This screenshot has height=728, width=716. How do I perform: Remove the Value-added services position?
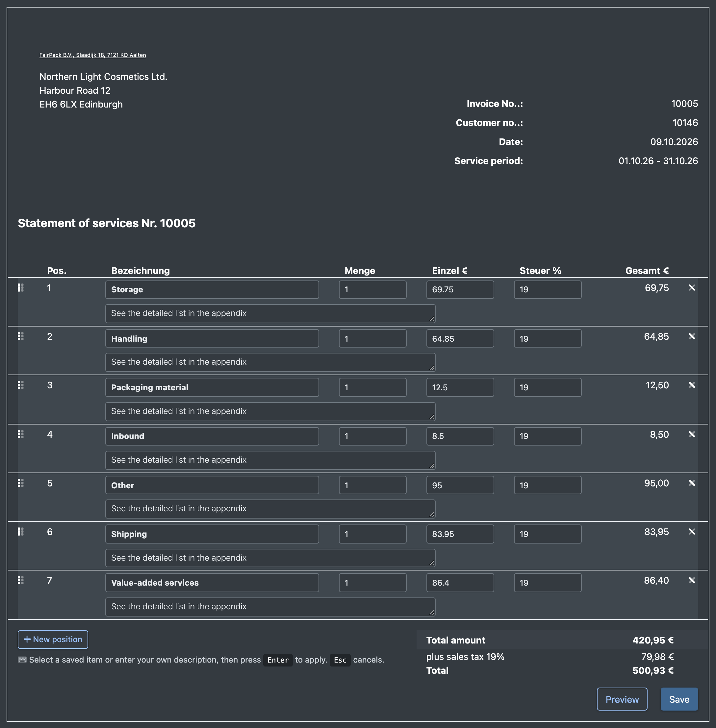click(x=692, y=581)
